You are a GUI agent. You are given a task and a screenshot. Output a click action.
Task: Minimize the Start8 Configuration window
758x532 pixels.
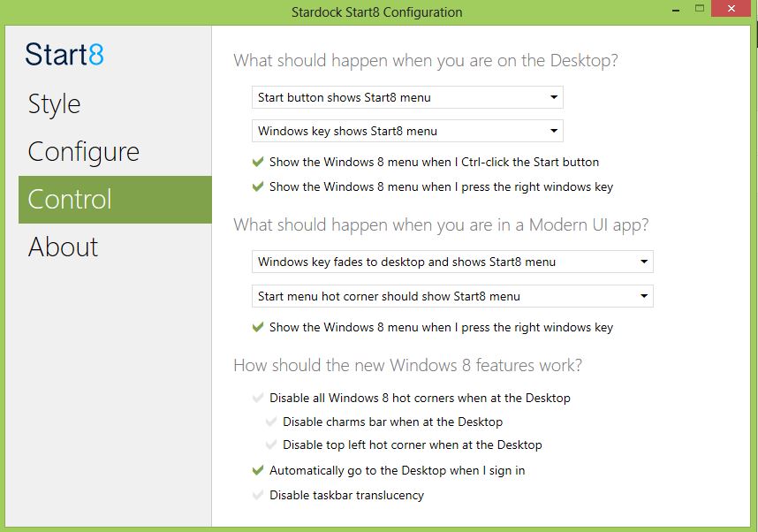676,10
